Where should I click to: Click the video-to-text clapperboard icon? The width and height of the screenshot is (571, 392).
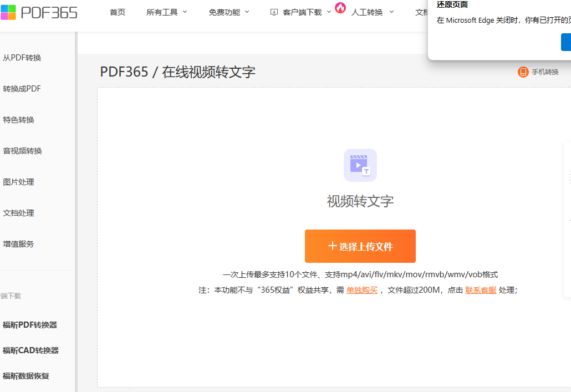[x=360, y=165]
